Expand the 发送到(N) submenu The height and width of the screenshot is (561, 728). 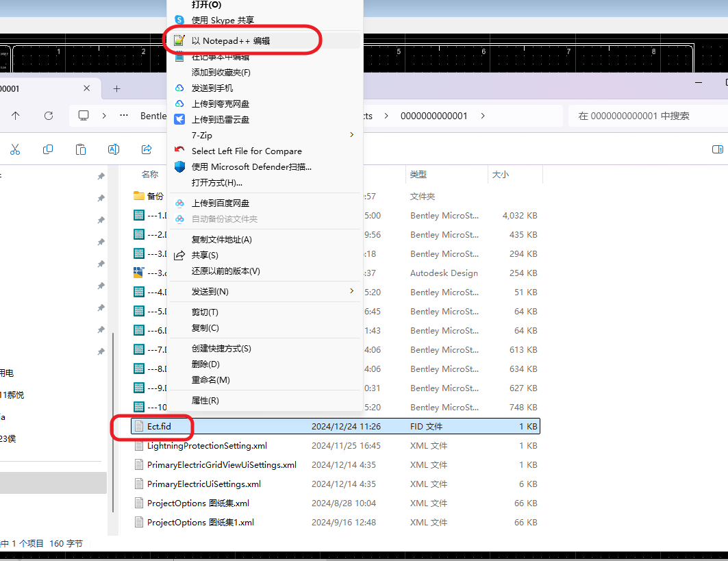click(x=264, y=292)
